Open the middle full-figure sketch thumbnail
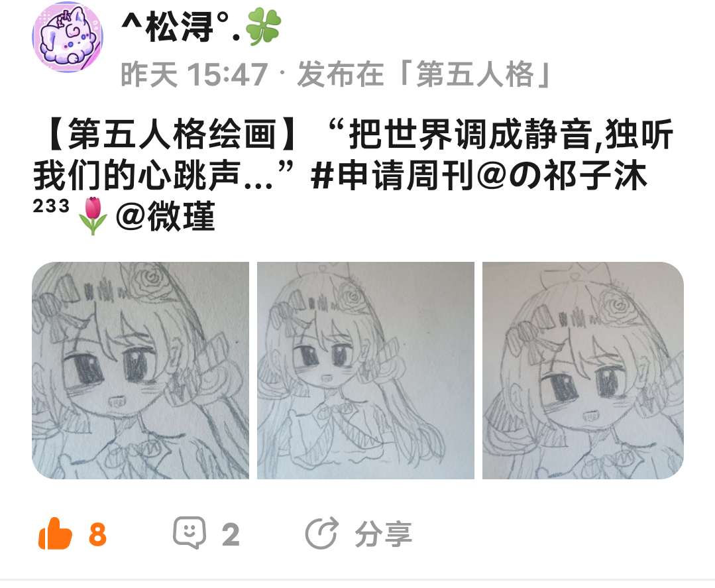Image resolution: width=715 pixels, height=588 pixels. [366, 371]
